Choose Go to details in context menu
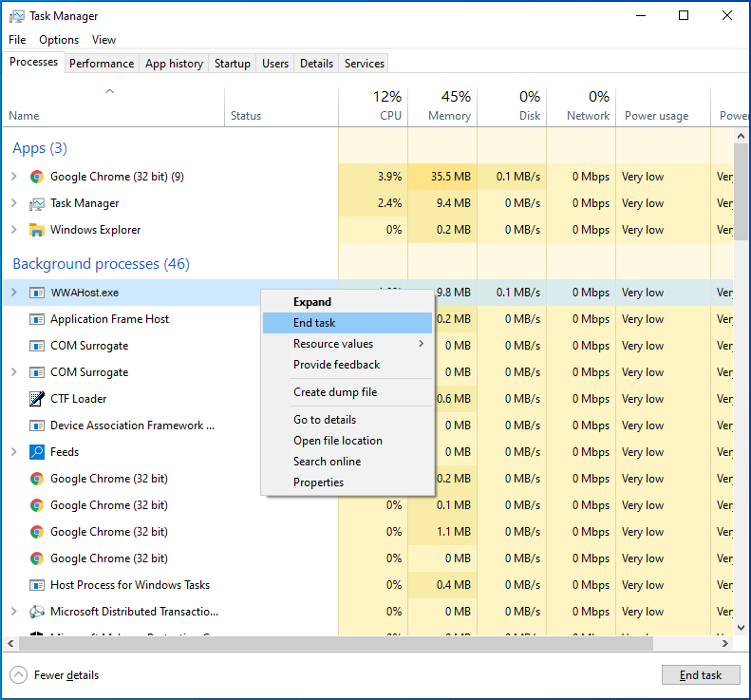The width and height of the screenshot is (751, 700). (x=347, y=420)
